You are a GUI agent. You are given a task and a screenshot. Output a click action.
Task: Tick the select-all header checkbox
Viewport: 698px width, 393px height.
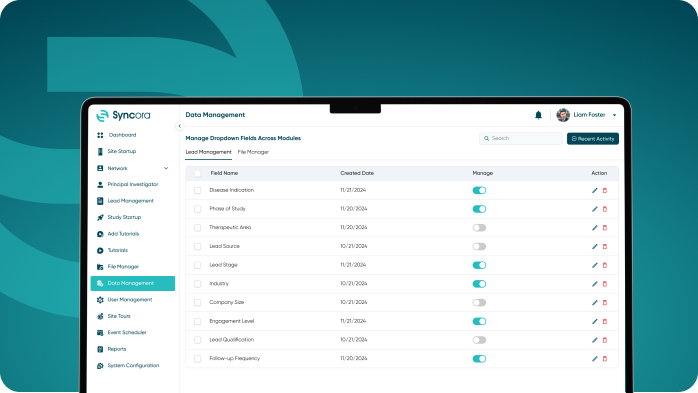tap(197, 174)
